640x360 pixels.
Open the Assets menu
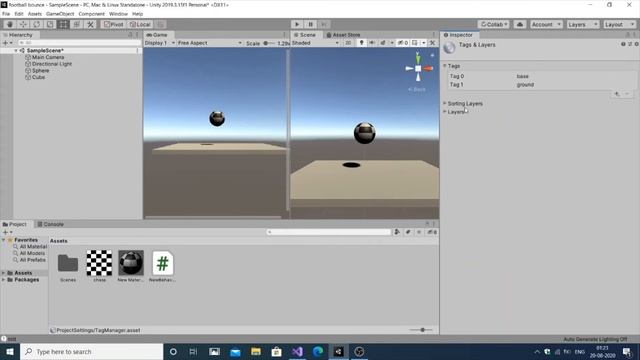pyautogui.click(x=35, y=14)
